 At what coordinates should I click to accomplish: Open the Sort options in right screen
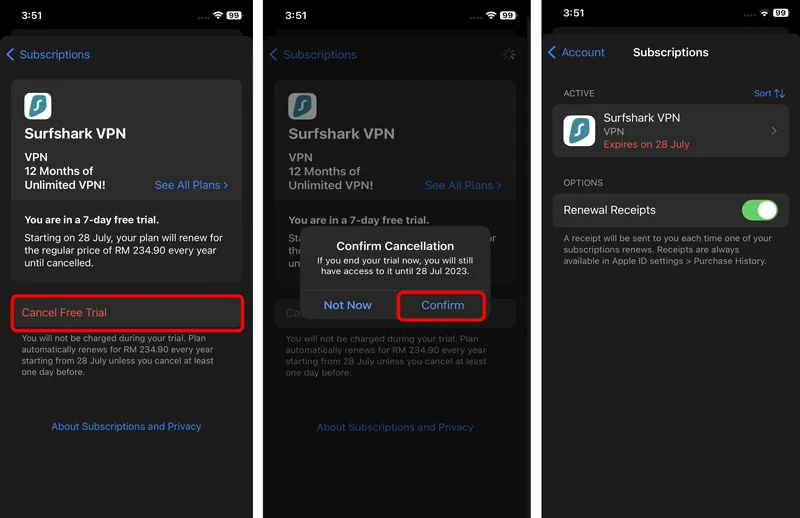[x=769, y=93]
